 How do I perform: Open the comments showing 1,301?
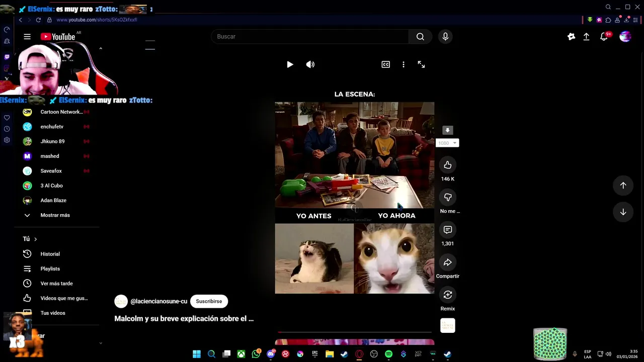pos(448,230)
